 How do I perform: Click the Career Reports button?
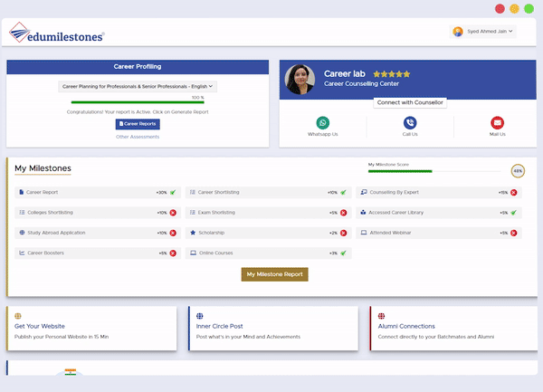[x=138, y=124]
